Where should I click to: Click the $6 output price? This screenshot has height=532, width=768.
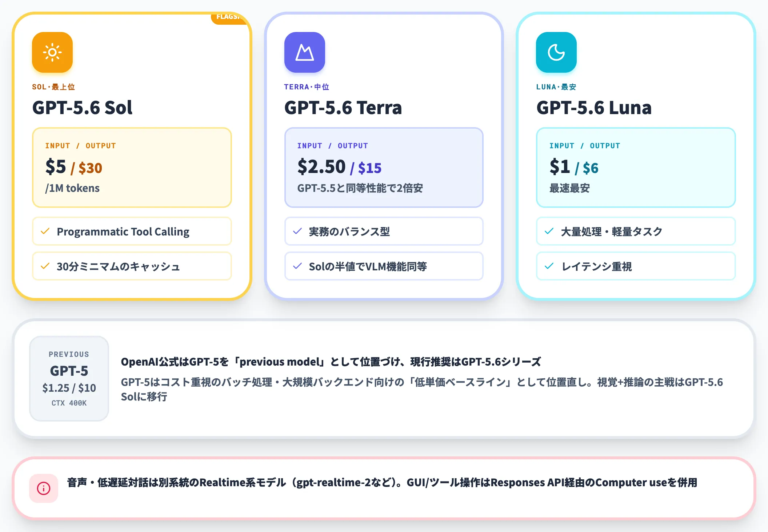click(591, 168)
